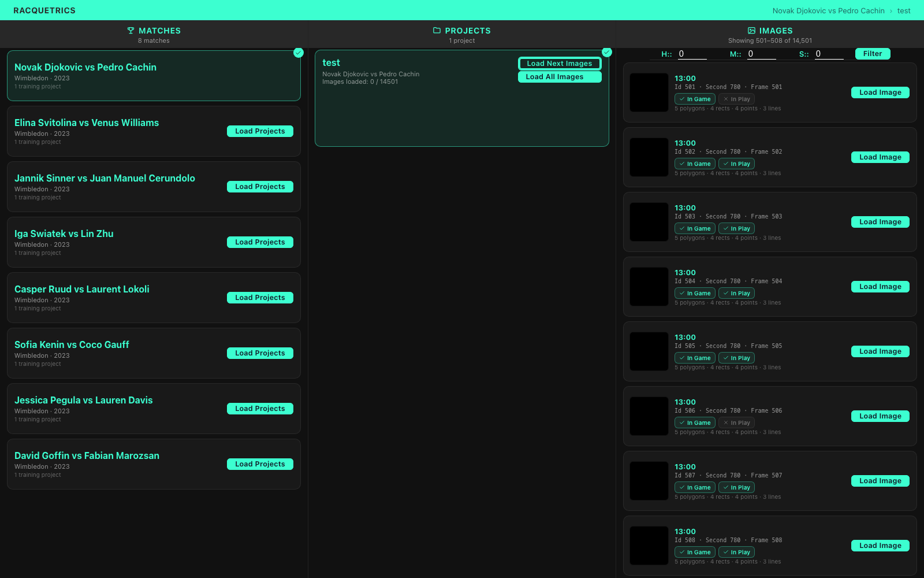Open the black thumbnail for frame 505

click(649, 351)
